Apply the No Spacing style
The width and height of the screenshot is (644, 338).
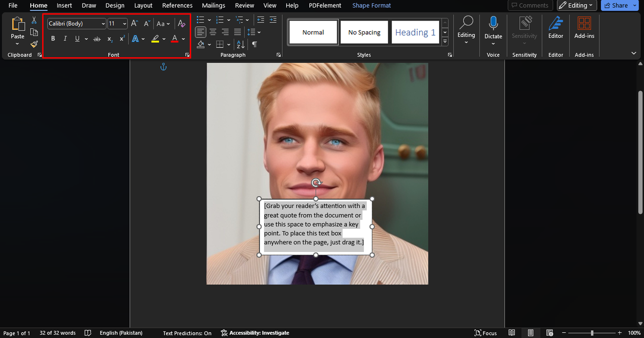click(x=364, y=32)
